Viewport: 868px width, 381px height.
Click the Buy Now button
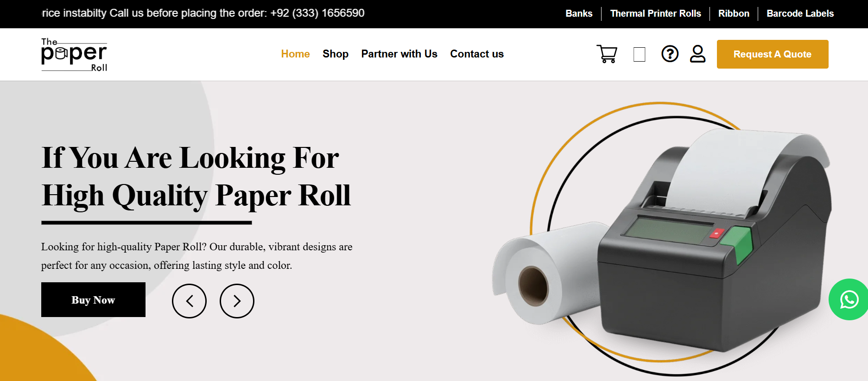click(x=93, y=300)
